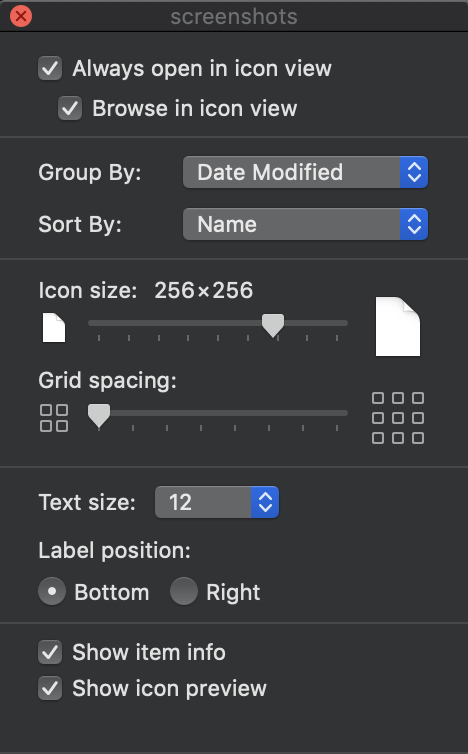468x754 pixels.
Task: Click the small document icon beside icon size slider
Action: (x=54, y=327)
